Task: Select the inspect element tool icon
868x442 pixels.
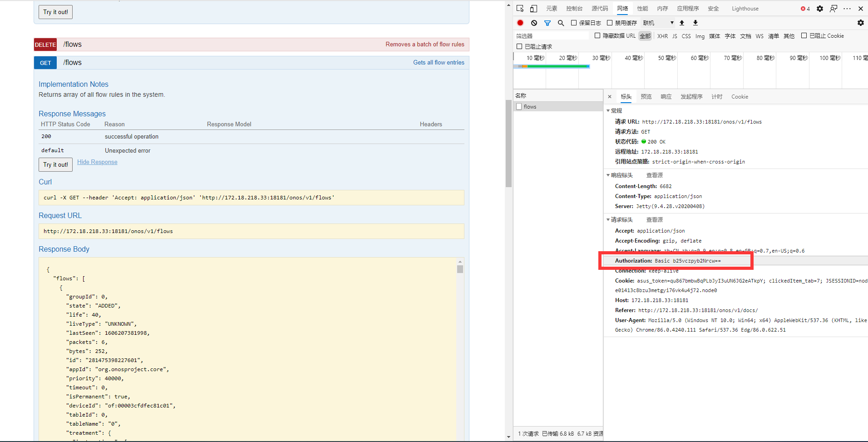Action: coord(519,8)
